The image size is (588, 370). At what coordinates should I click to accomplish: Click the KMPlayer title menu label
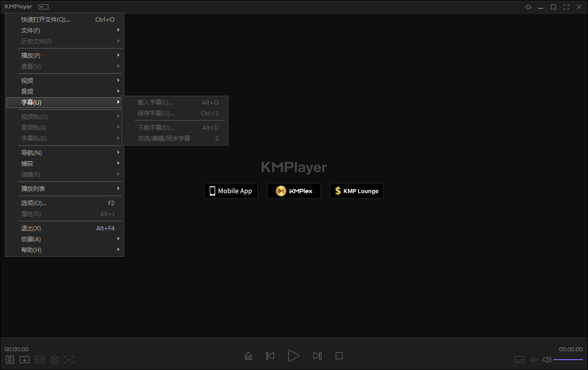[18, 7]
